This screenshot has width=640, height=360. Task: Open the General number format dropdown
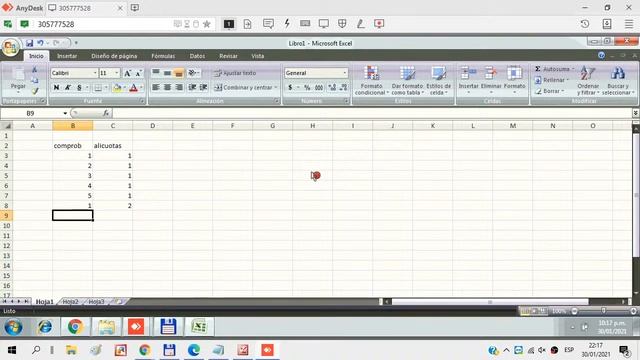[x=345, y=73]
